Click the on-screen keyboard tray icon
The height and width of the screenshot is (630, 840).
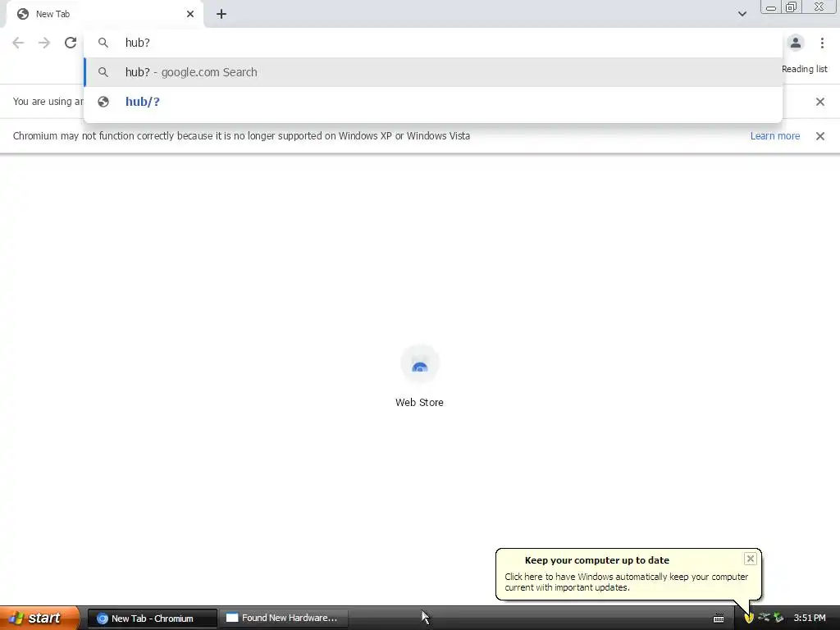point(719,619)
